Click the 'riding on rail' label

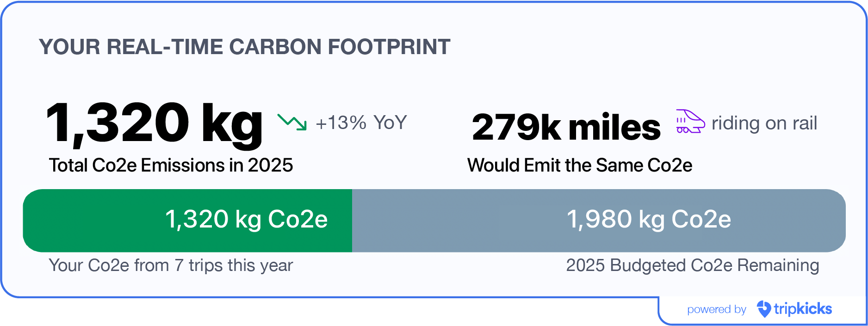(764, 123)
